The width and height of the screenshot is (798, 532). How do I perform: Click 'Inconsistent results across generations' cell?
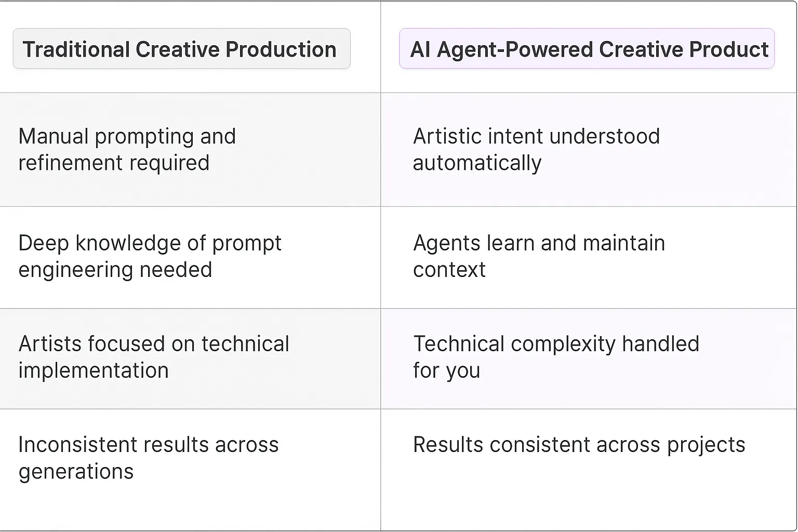pos(190,458)
